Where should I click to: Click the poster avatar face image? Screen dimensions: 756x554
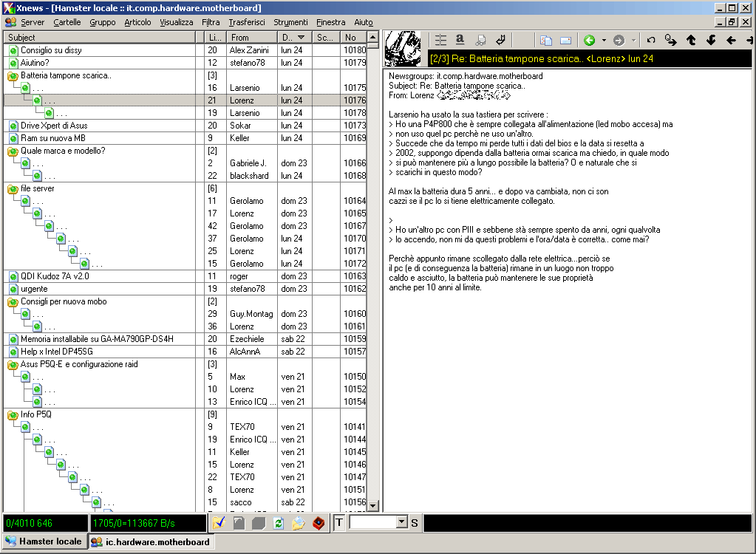(402, 48)
